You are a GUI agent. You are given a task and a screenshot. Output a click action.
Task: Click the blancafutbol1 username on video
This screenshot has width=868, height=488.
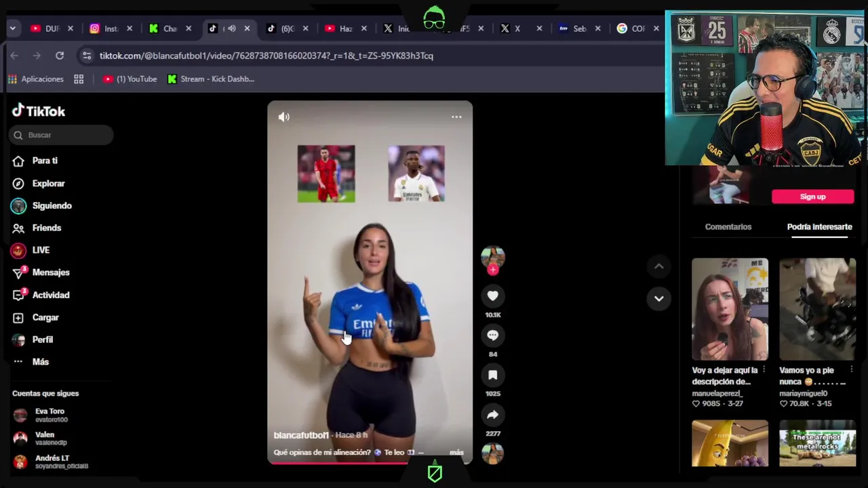[301, 435]
